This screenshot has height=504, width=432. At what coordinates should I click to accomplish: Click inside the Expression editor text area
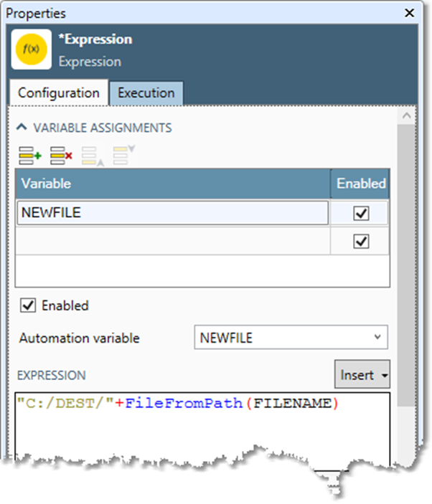click(201, 430)
